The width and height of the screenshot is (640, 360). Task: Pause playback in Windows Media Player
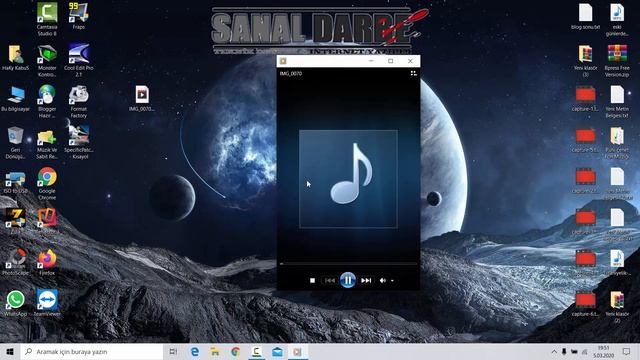[348, 280]
